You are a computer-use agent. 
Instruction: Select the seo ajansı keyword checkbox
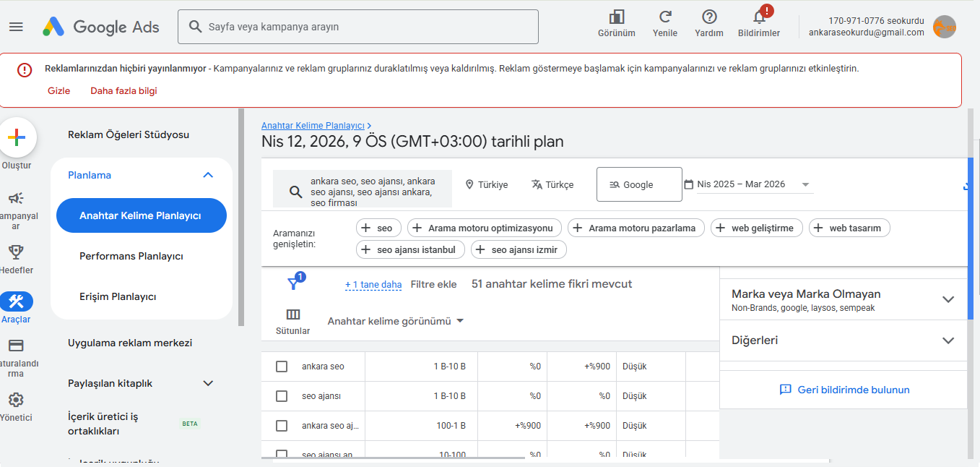point(282,395)
